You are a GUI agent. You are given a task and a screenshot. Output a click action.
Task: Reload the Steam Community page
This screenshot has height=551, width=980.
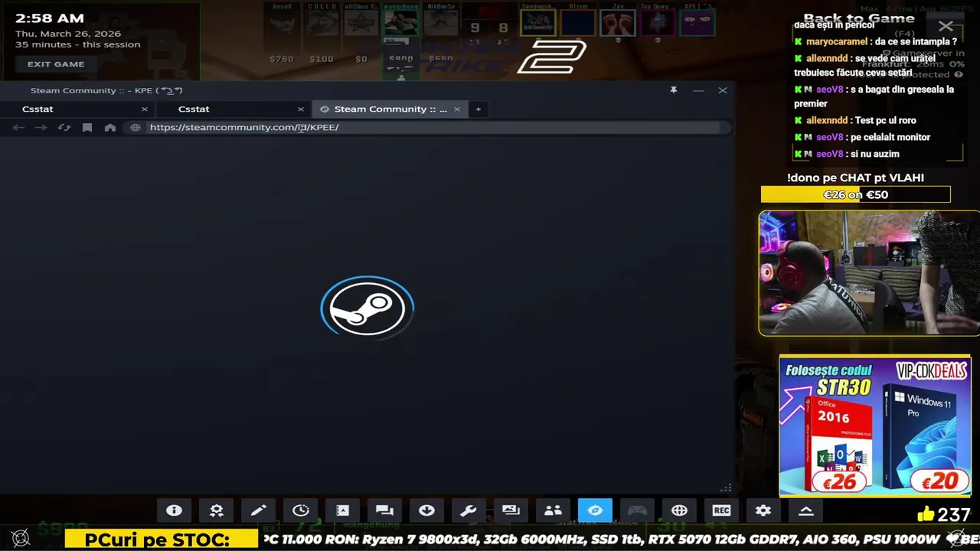pyautogui.click(x=64, y=127)
